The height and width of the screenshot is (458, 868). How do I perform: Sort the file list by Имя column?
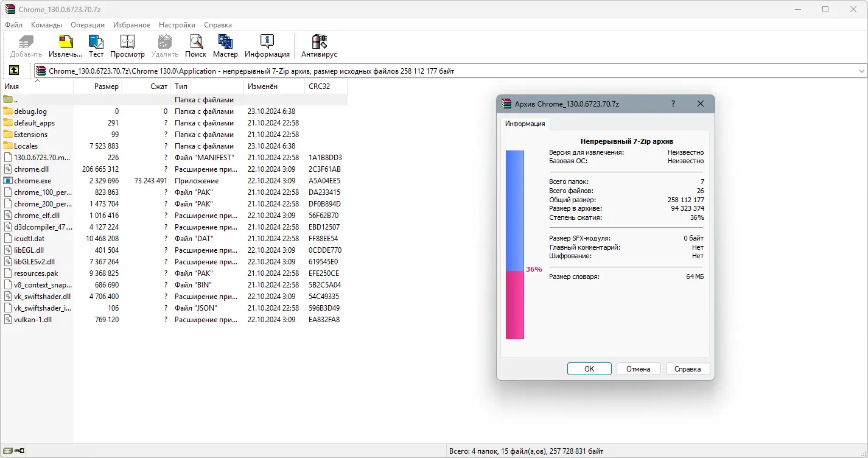click(37, 86)
